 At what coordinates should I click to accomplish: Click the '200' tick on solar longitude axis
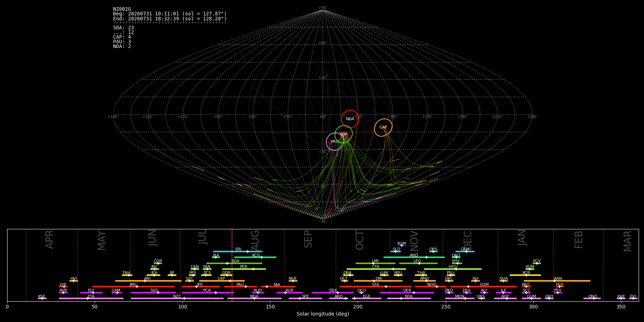click(x=358, y=307)
